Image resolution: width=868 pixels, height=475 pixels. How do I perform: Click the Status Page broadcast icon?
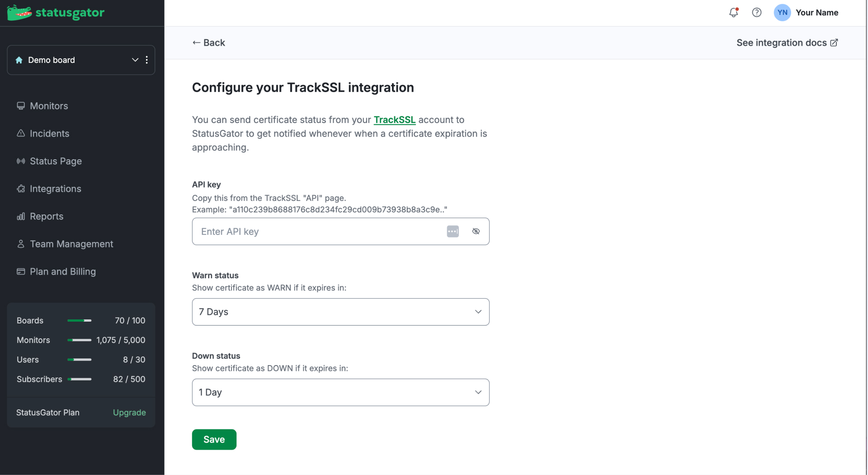point(21,161)
